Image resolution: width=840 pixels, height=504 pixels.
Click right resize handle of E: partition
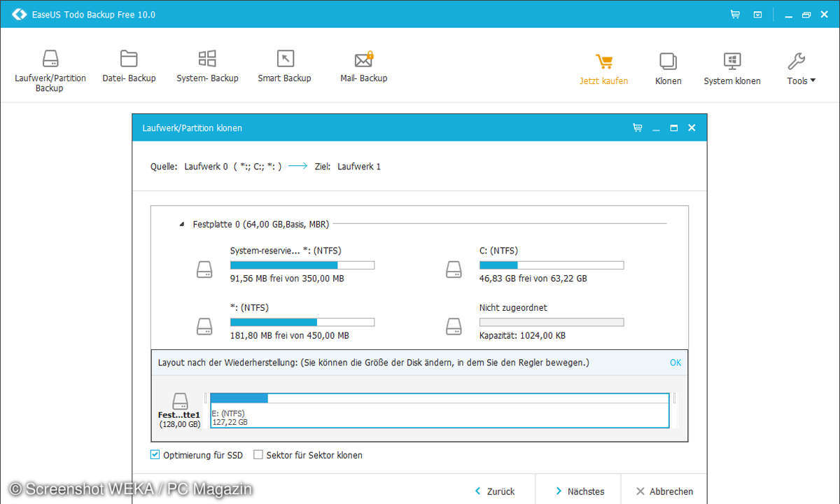point(674,399)
